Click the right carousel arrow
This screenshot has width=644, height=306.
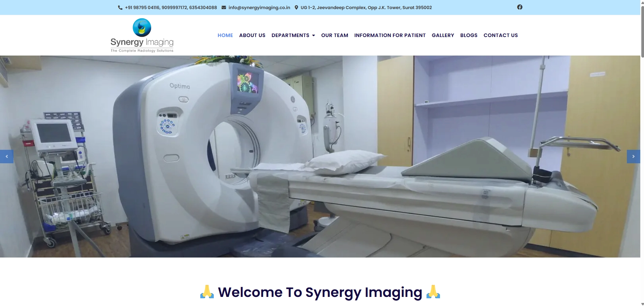(634, 156)
